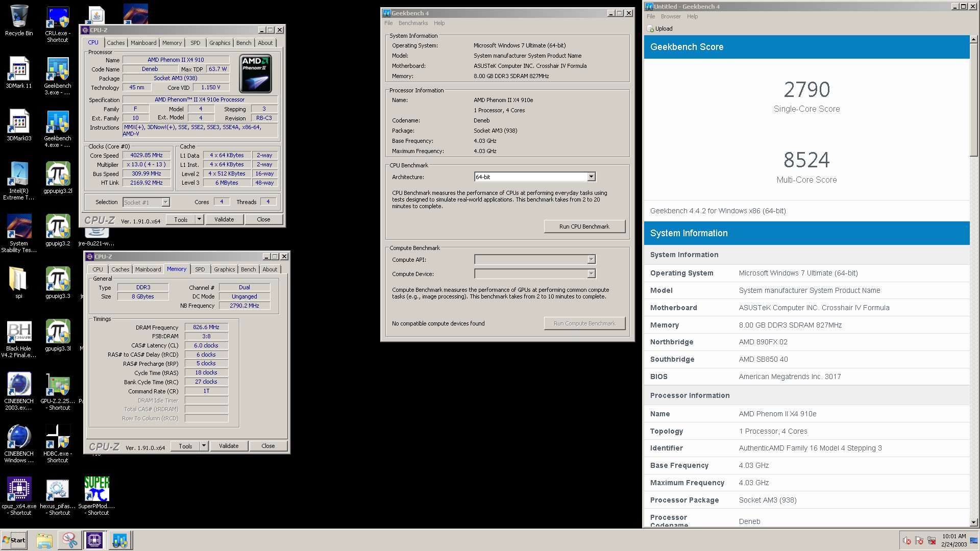Image resolution: width=980 pixels, height=551 pixels.
Task: Click Show Desktop button on taskbar
Action: pos(974,540)
